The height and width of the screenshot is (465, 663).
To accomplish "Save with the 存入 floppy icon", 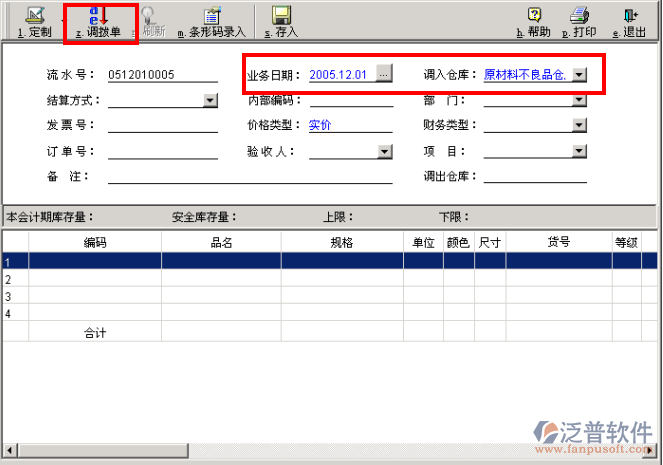I will pyautogui.click(x=281, y=22).
